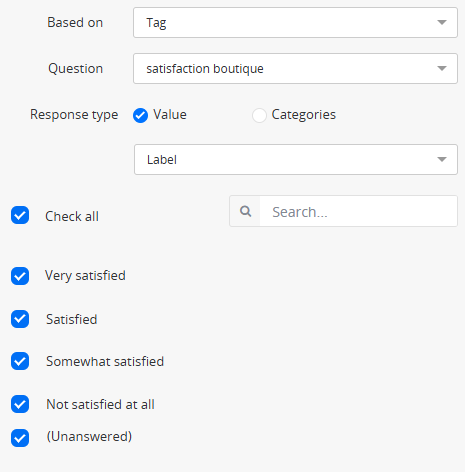Image resolution: width=465 pixels, height=472 pixels.
Task: Uncheck the (Unanswered) checkbox
Action: click(20, 438)
